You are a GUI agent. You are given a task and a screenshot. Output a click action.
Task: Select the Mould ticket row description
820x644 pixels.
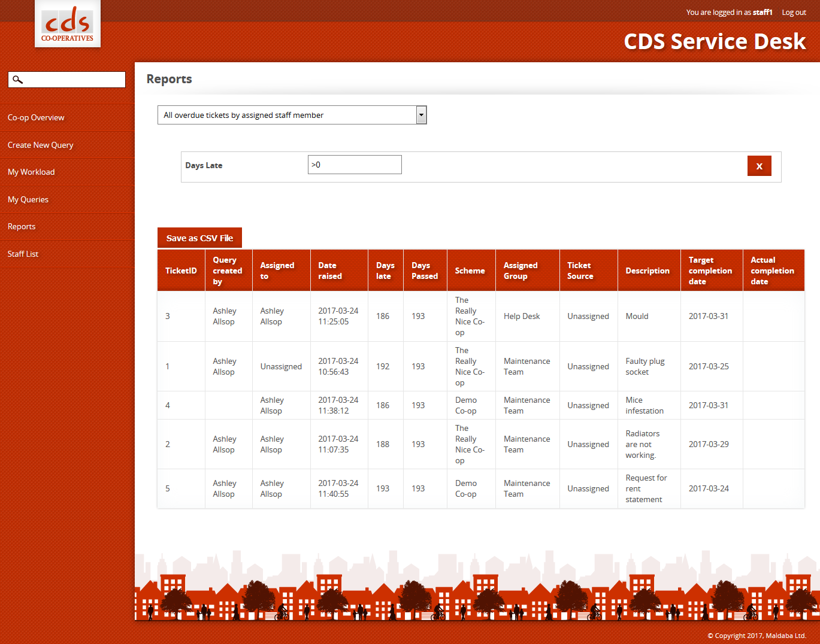[x=637, y=317]
